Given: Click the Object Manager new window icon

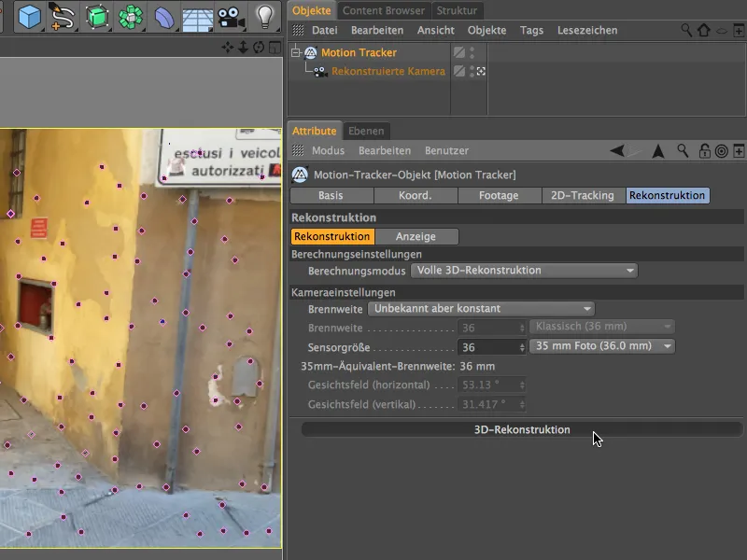Looking at the screenshot, I should pyautogui.click(x=739, y=31).
